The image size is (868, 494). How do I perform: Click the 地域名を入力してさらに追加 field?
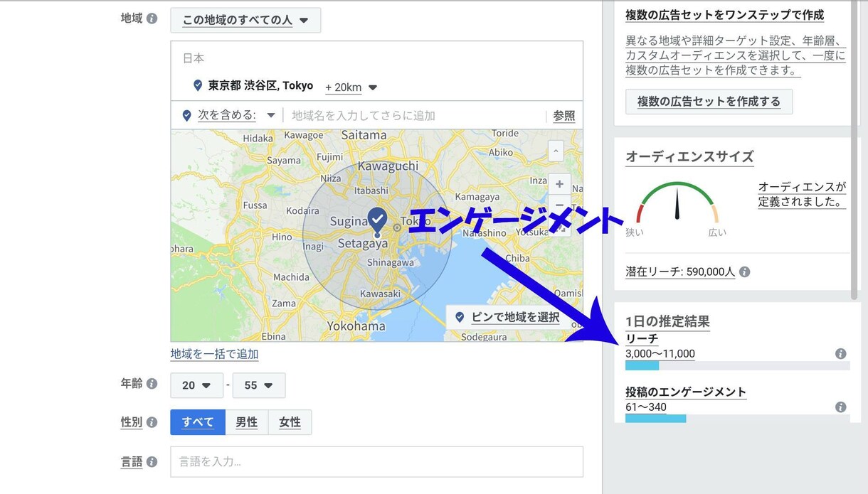[414, 115]
